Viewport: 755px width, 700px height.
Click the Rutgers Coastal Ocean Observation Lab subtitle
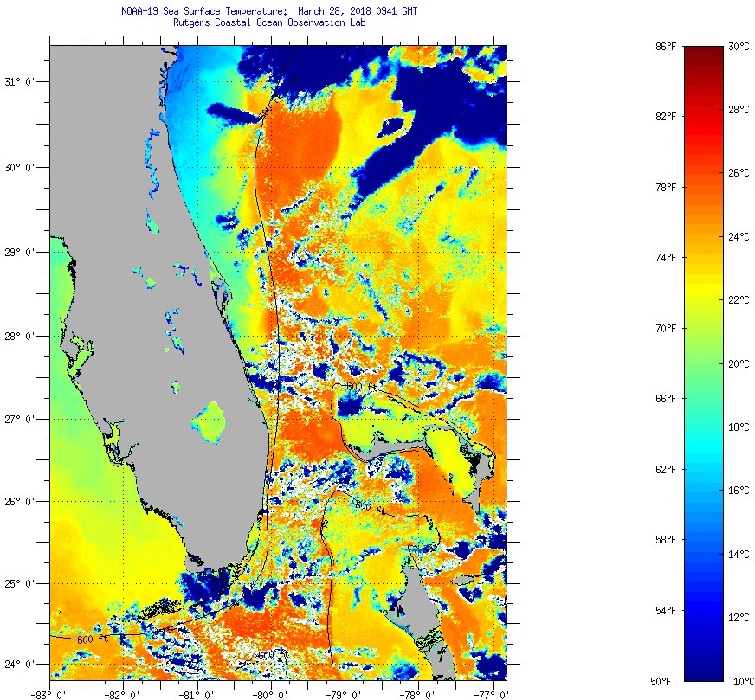coord(269,22)
